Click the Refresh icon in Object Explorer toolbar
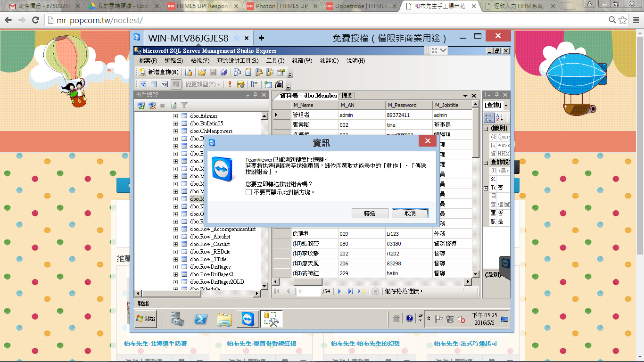Viewport: 644px width, 362px height. [173, 106]
